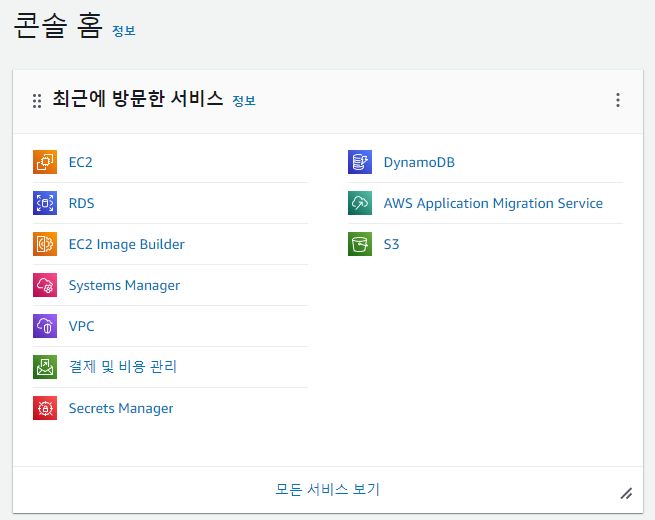The width and height of the screenshot is (655, 520).
Task: Open the DynamoDB icon
Action: (x=360, y=162)
